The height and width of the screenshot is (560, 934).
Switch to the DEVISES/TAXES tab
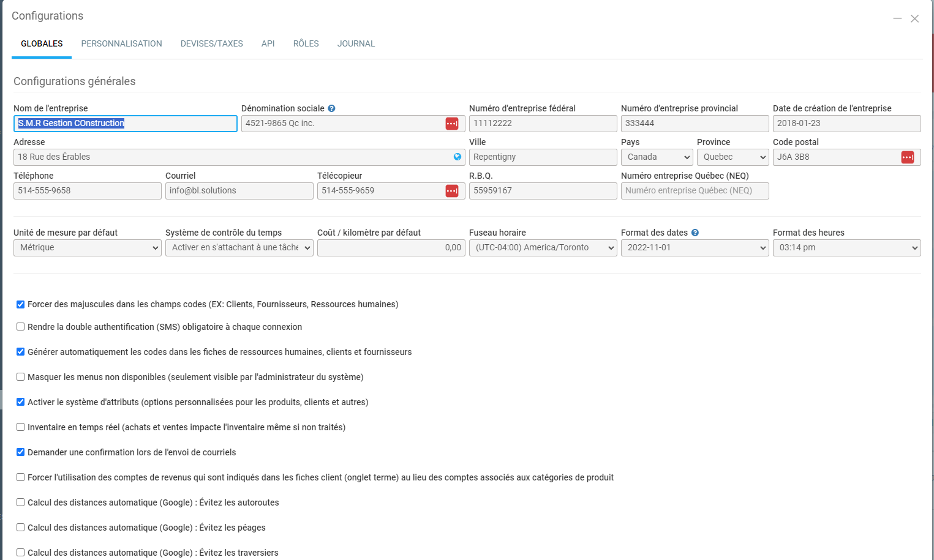point(211,43)
